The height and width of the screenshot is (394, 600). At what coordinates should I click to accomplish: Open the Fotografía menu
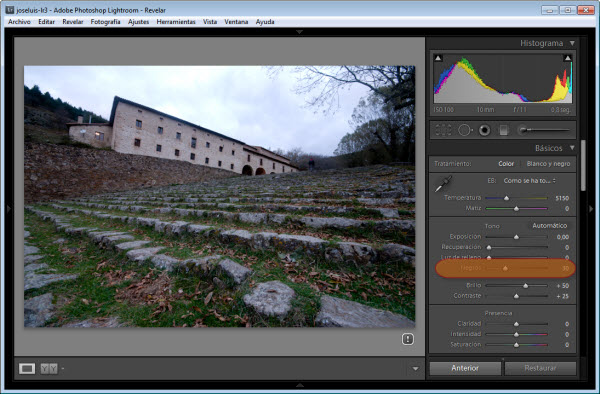(x=105, y=22)
